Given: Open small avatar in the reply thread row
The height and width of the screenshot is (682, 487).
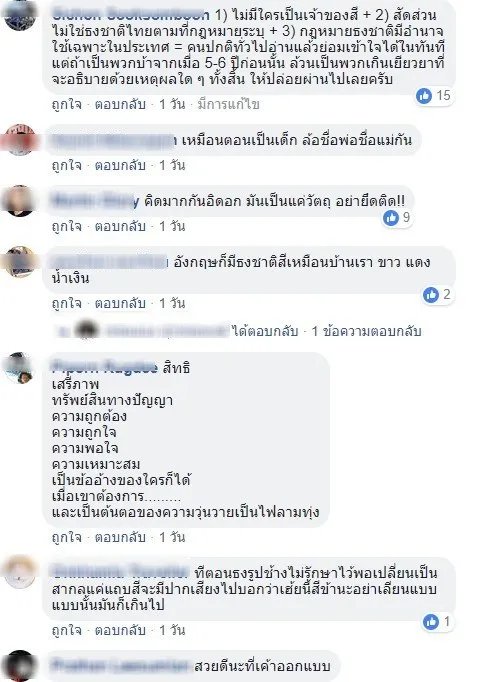Looking at the screenshot, I should (87, 330).
